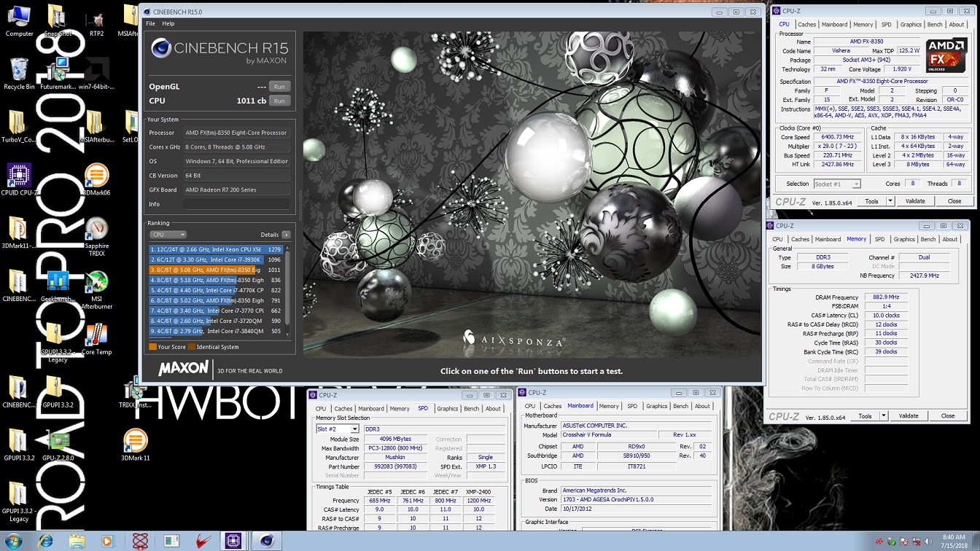
Task: Launch the CPUID CPU-Z desktop shortcut
Action: click(x=19, y=179)
